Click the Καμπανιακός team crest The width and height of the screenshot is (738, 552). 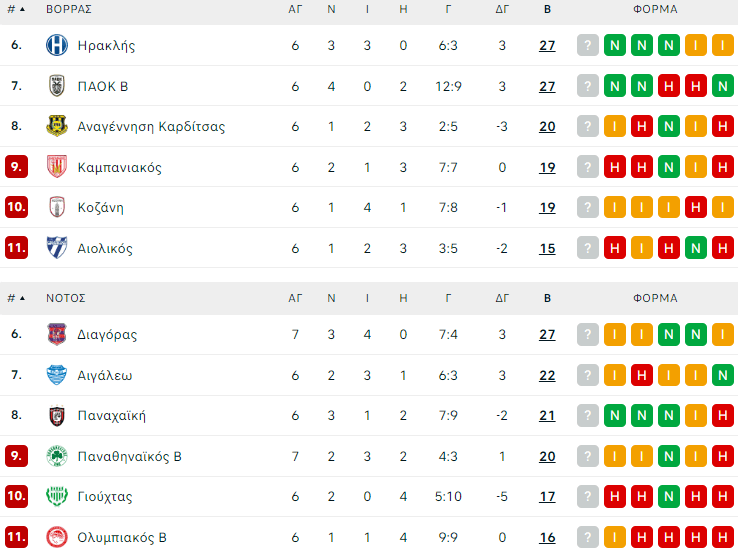(57, 167)
